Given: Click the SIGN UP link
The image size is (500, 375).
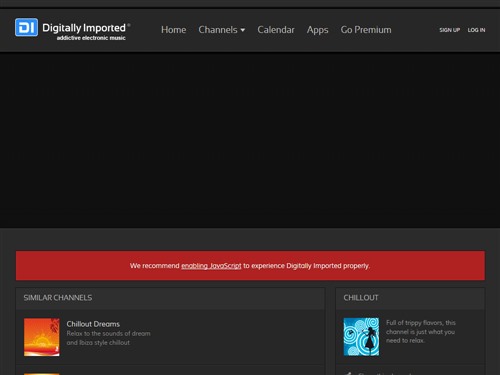Looking at the screenshot, I should (x=449, y=30).
